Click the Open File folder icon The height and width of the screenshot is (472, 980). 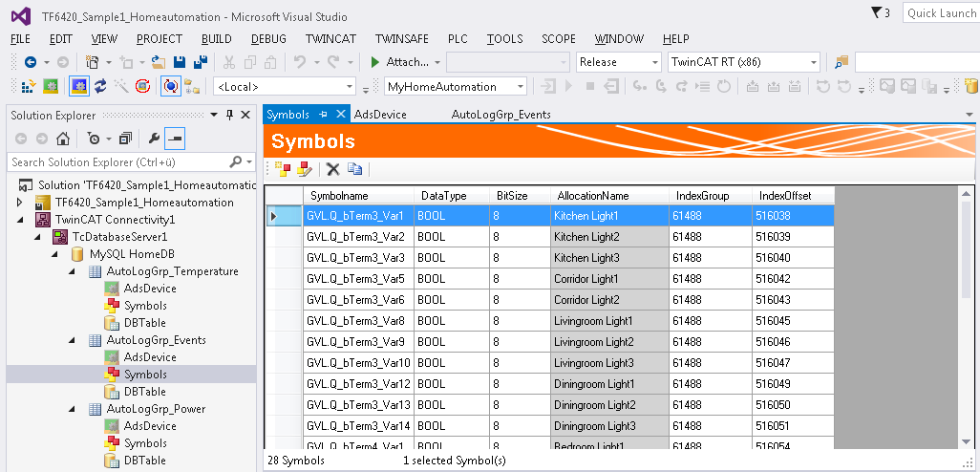(x=159, y=62)
